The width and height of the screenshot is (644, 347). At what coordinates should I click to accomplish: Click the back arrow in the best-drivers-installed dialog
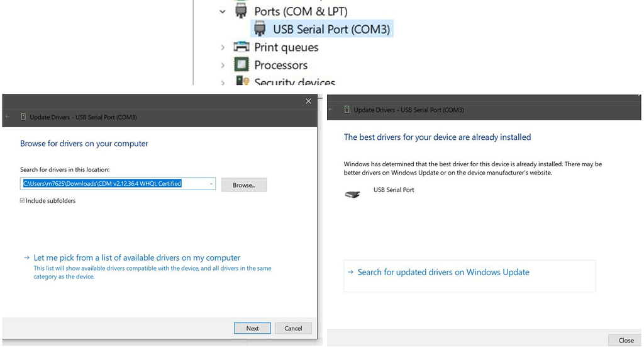coord(331,110)
